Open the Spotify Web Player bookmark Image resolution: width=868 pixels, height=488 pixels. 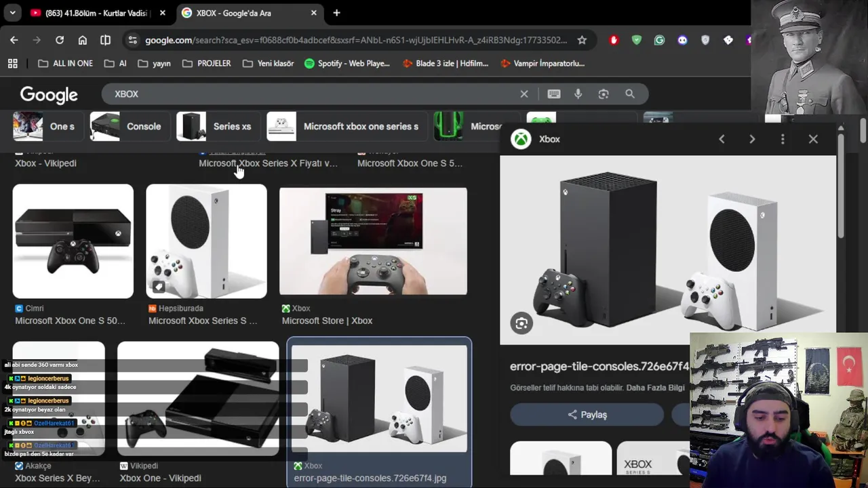[x=347, y=63]
